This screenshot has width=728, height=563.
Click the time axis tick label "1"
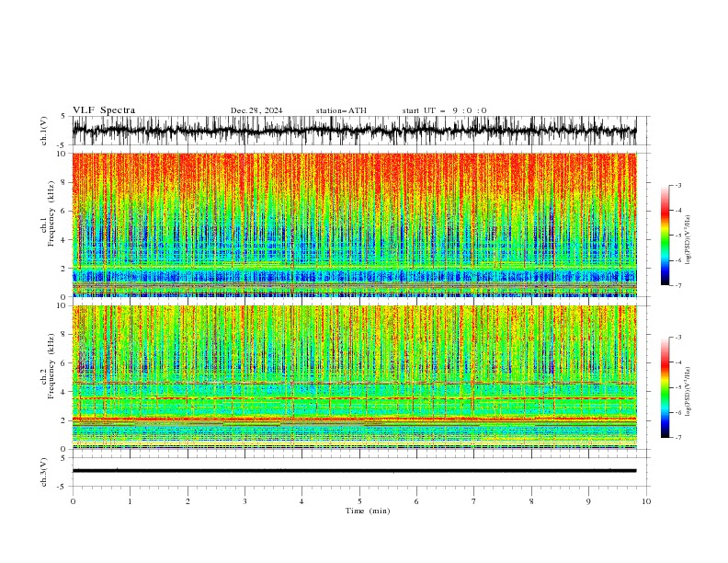(x=130, y=501)
